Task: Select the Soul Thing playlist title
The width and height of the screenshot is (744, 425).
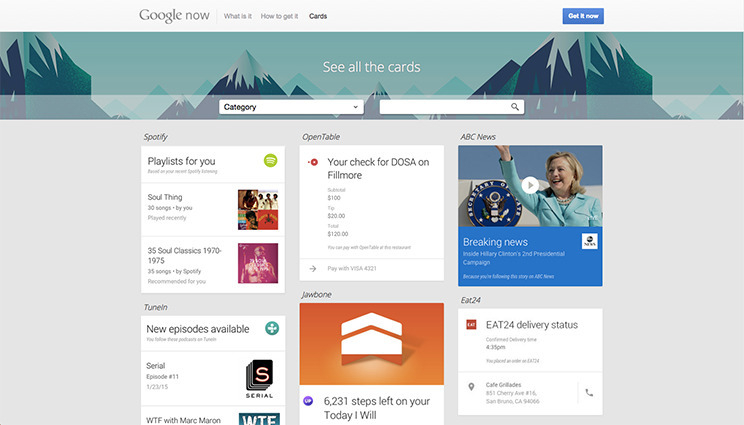Action: (165, 197)
